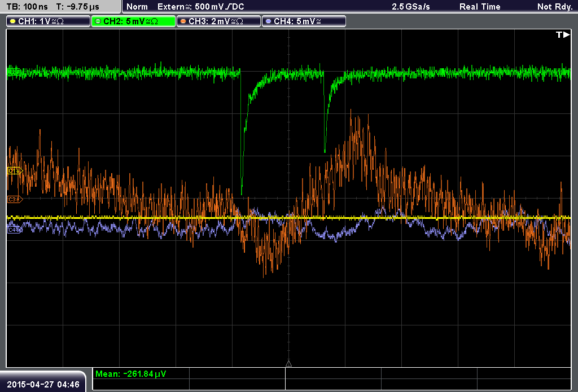Click the C2 ground level marker

[14, 72]
